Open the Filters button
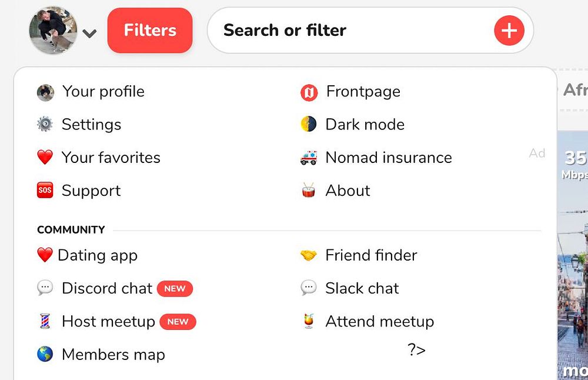The image size is (588, 380). [150, 31]
